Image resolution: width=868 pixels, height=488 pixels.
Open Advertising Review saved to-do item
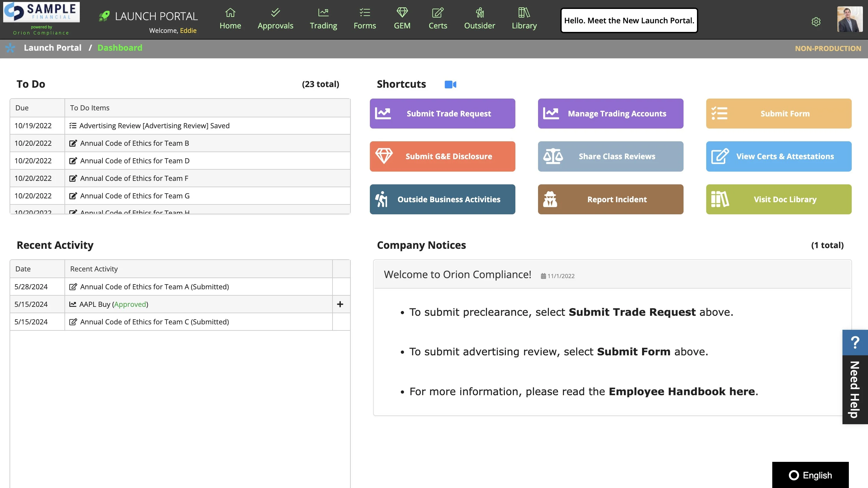(154, 126)
